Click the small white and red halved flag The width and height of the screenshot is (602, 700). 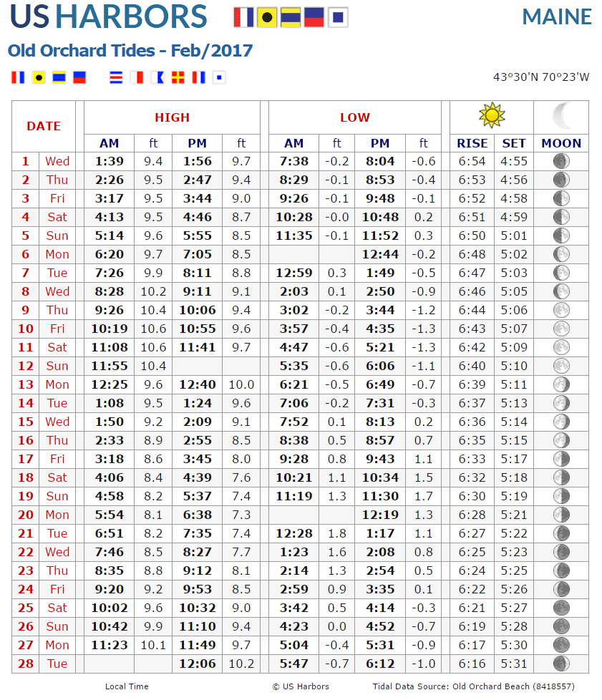point(137,77)
